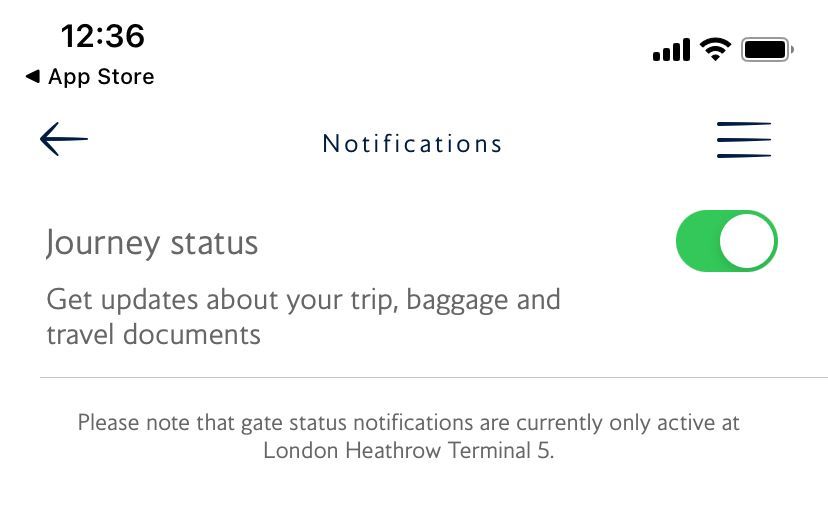828x512 pixels.
Task: Tap the 12:36 clock in status bar
Action: click(102, 36)
